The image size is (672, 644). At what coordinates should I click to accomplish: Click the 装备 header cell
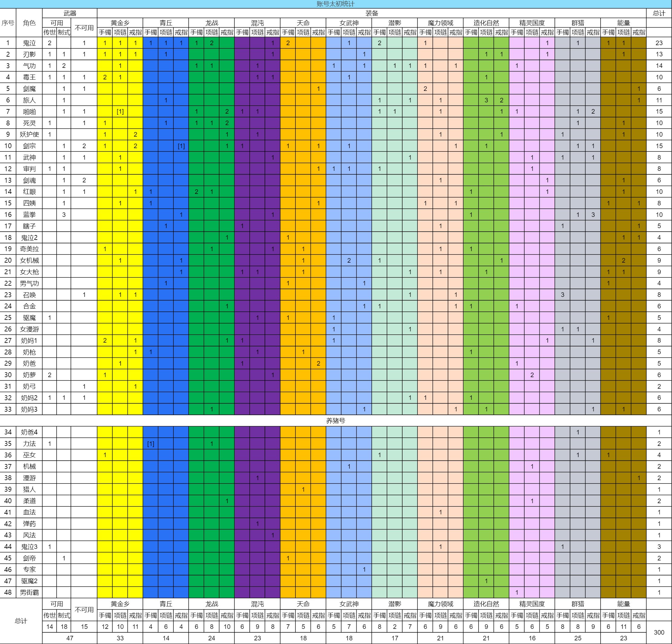[x=372, y=13]
